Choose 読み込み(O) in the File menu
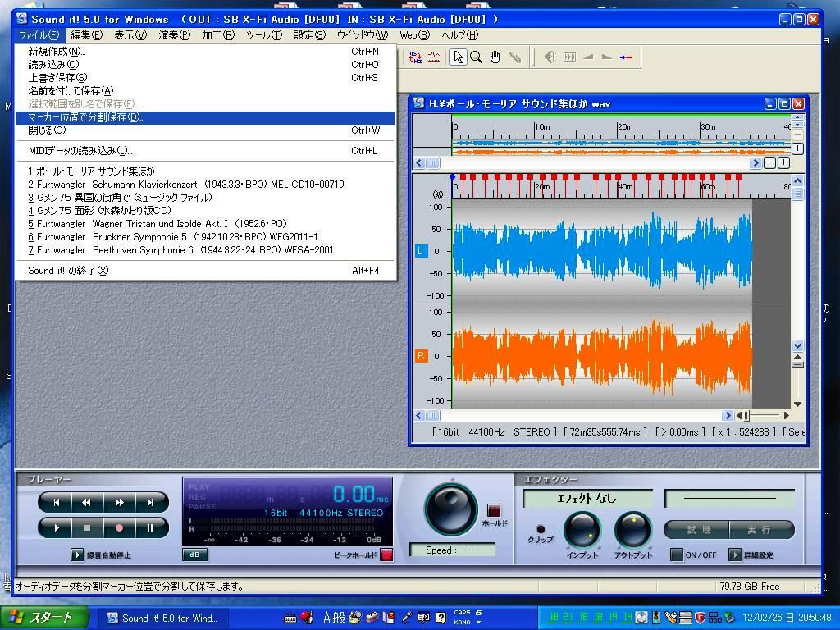This screenshot has height=630, width=840. click(x=205, y=65)
